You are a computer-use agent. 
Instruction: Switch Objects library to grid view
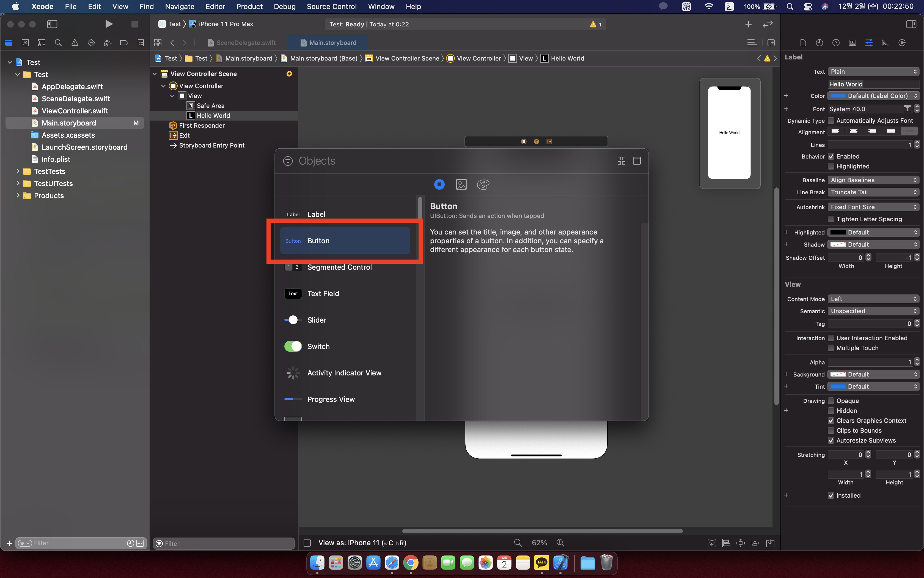coord(621,161)
